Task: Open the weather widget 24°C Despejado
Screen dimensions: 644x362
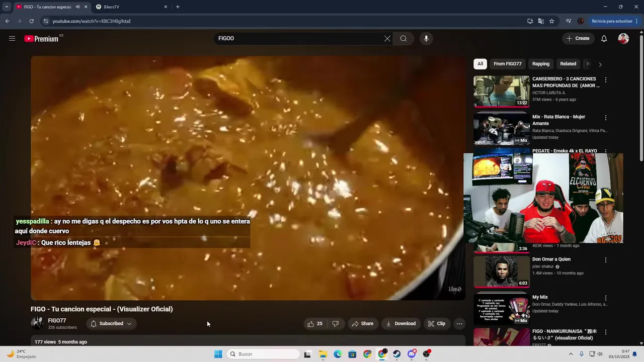Action: click(21, 354)
